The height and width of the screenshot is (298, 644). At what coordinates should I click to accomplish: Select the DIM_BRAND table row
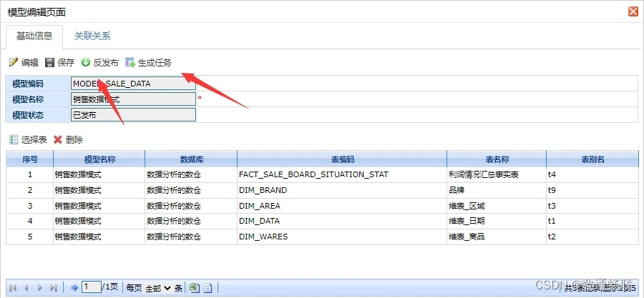click(323, 190)
